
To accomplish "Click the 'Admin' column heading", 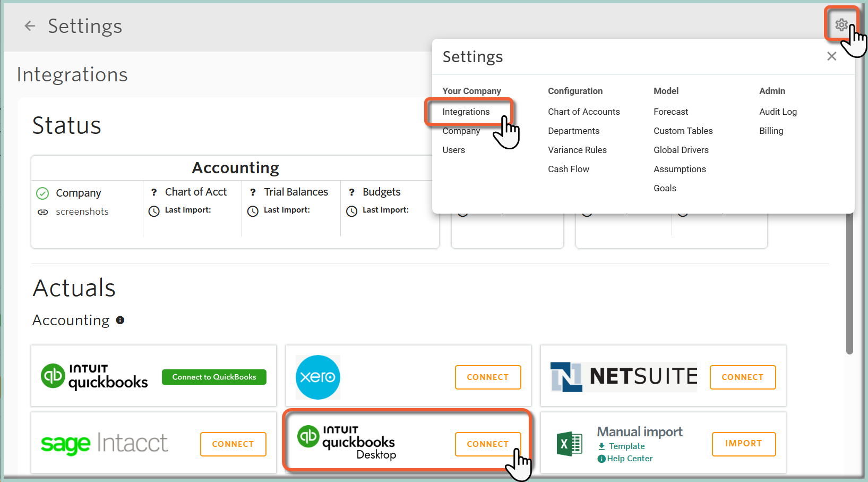I will (x=772, y=91).
